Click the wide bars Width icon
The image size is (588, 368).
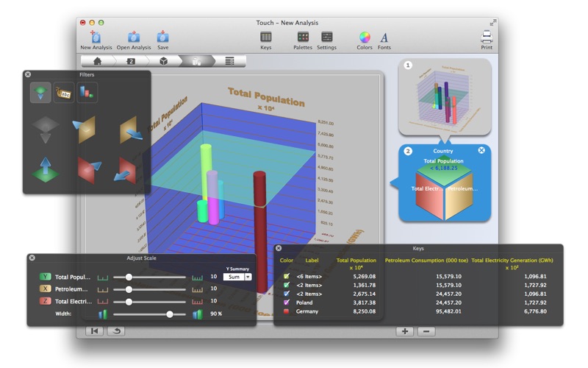tap(197, 314)
